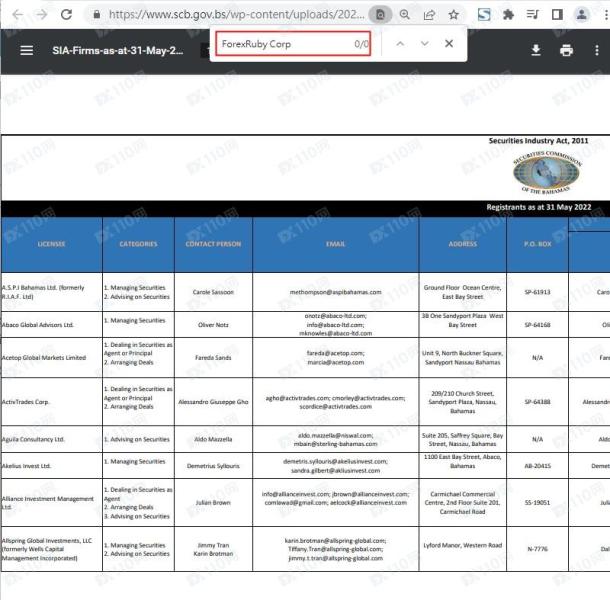Click the blue S extension icon

coord(484,15)
